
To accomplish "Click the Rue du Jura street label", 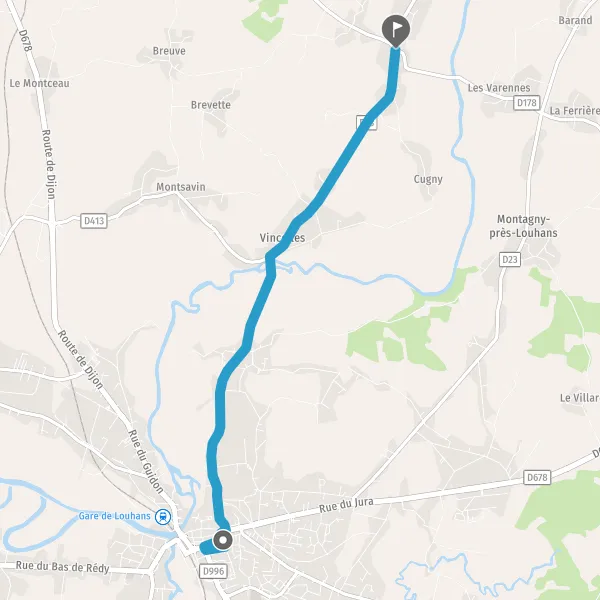I will coord(346,505).
